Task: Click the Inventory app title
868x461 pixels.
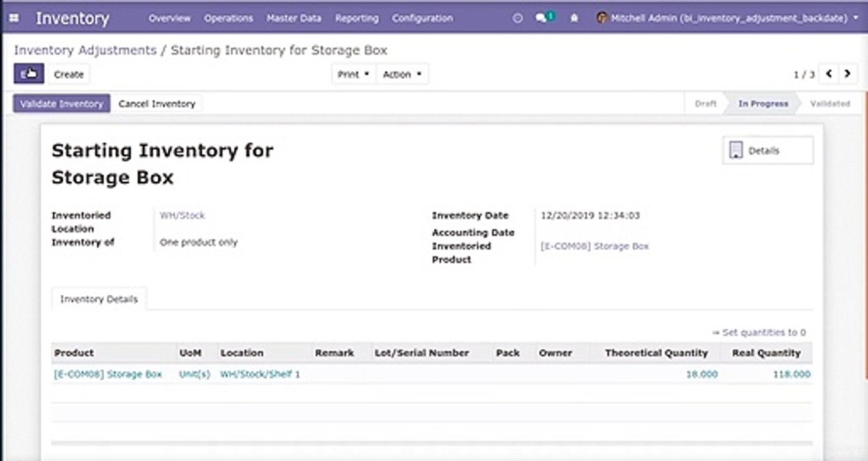Action: pyautogui.click(x=72, y=19)
